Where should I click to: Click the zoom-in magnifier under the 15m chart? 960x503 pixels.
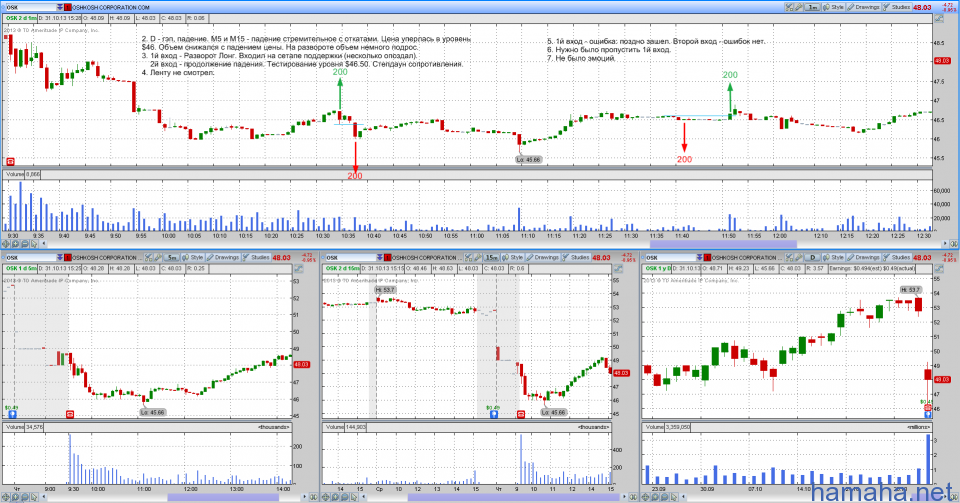coord(336,497)
